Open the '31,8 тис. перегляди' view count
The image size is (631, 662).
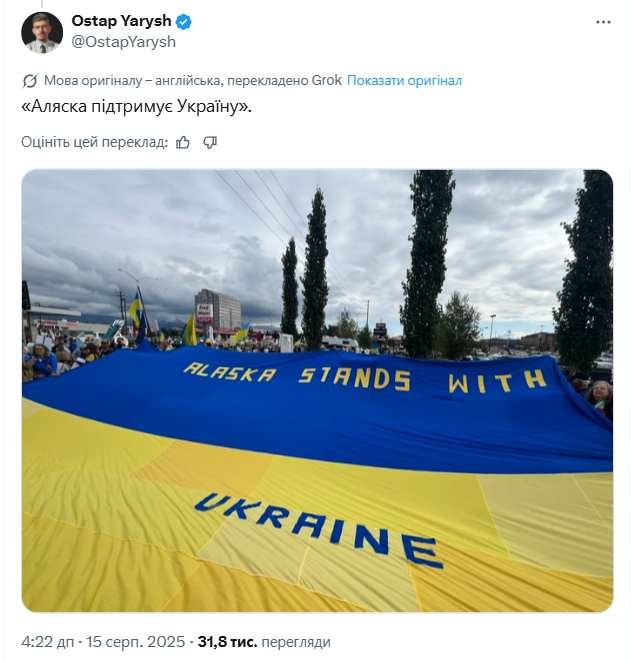pyautogui.click(x=264, y=642)
